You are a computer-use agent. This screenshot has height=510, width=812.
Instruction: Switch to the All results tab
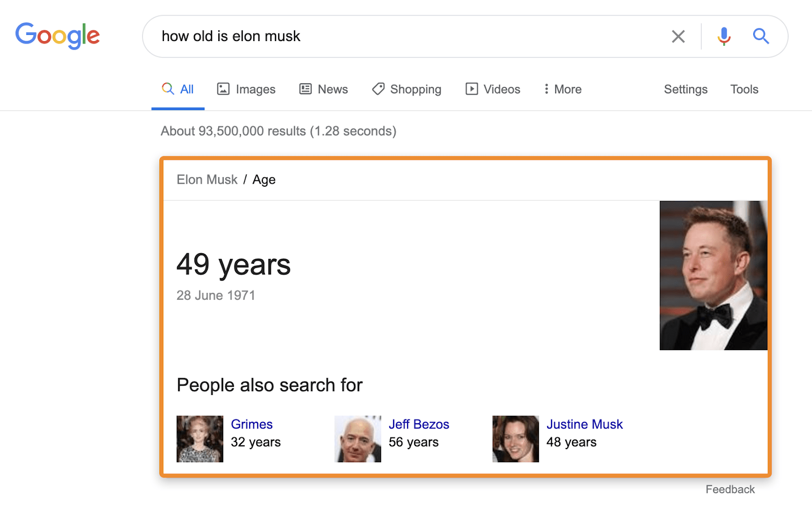(x=178, y=89)
